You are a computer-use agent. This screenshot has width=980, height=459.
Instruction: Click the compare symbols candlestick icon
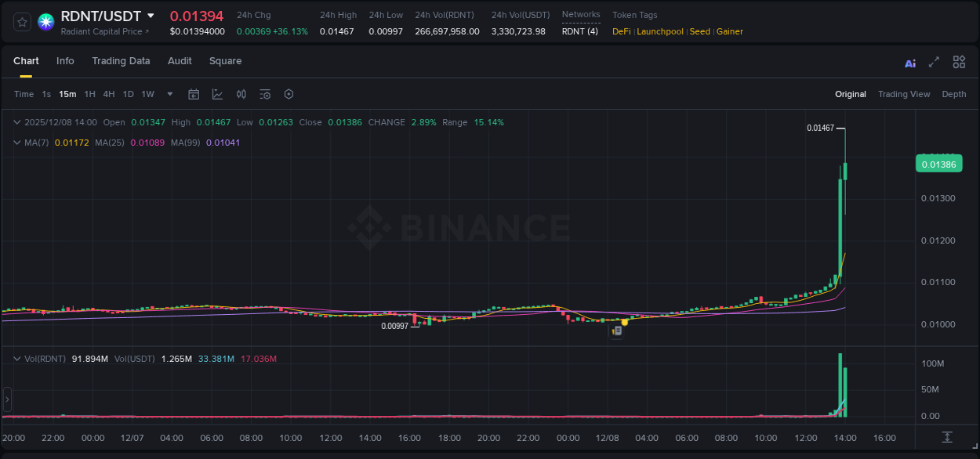tap(241, 94)
